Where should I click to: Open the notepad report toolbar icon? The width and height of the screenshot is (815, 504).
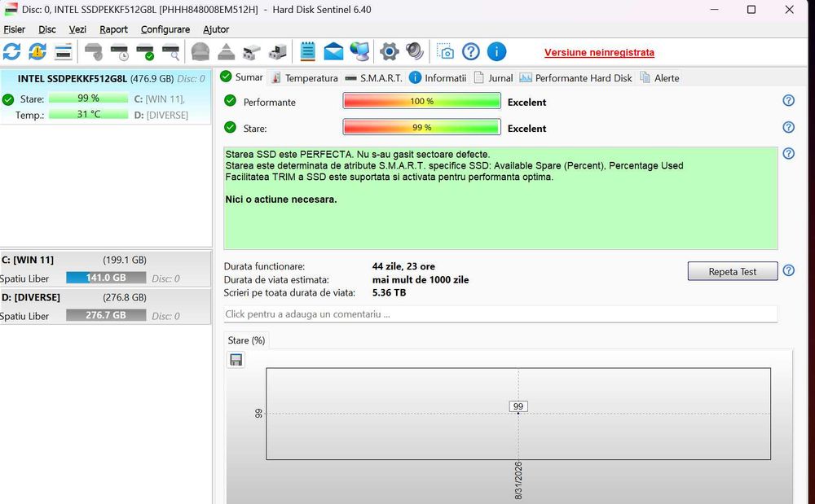[x=308, y=52]
